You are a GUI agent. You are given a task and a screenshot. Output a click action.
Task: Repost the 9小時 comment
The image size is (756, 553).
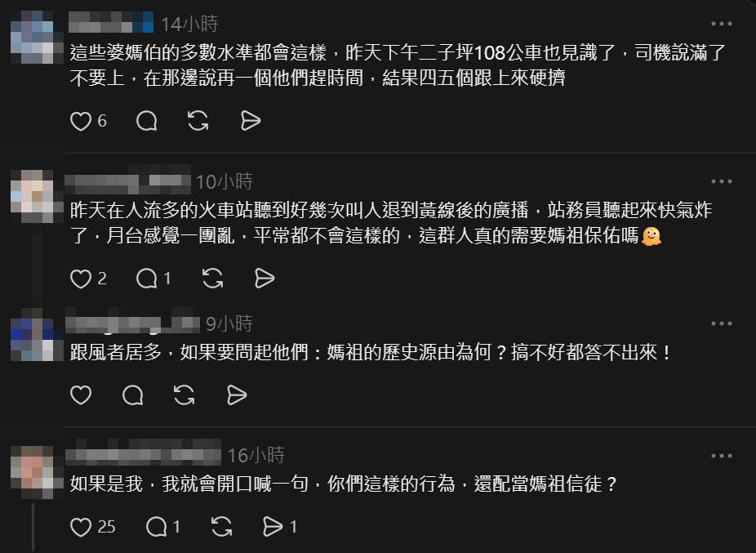[185, 395]
